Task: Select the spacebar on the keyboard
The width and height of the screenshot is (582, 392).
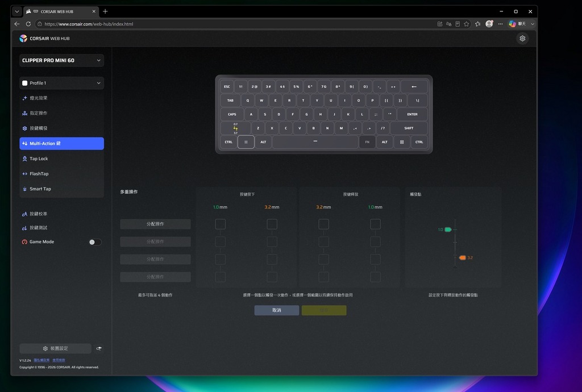Action: pyautogui.click(x=315, y=142)
